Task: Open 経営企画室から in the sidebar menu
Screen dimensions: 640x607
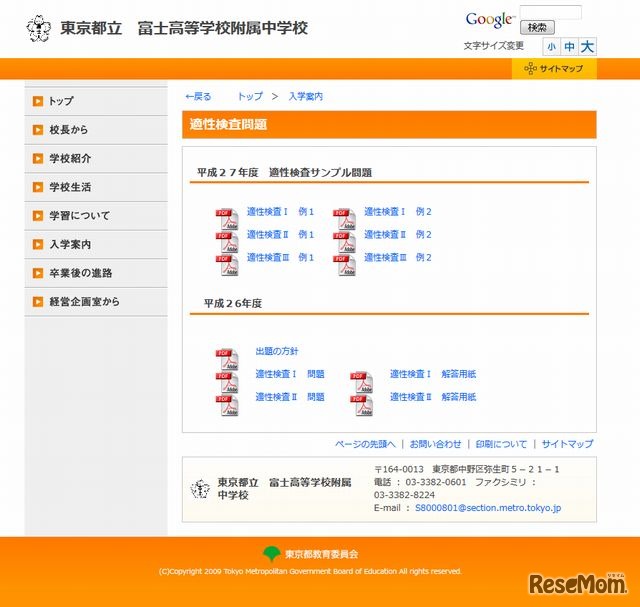Action: pos(96,302)
